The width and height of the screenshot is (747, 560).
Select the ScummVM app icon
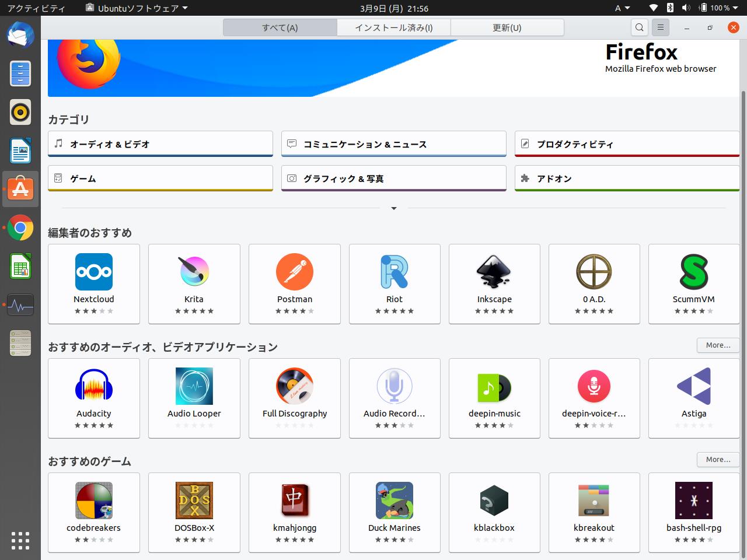point(694,272)
